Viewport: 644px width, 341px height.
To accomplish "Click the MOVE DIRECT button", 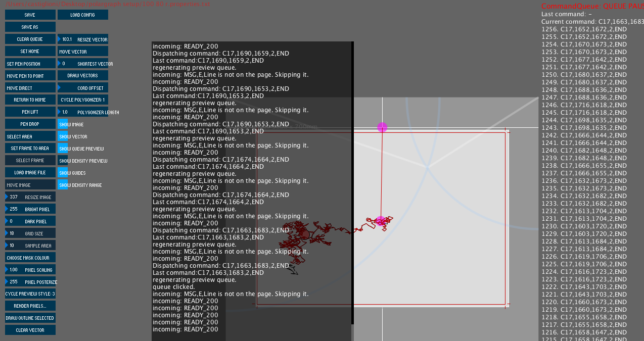I will tap(30, 88).
